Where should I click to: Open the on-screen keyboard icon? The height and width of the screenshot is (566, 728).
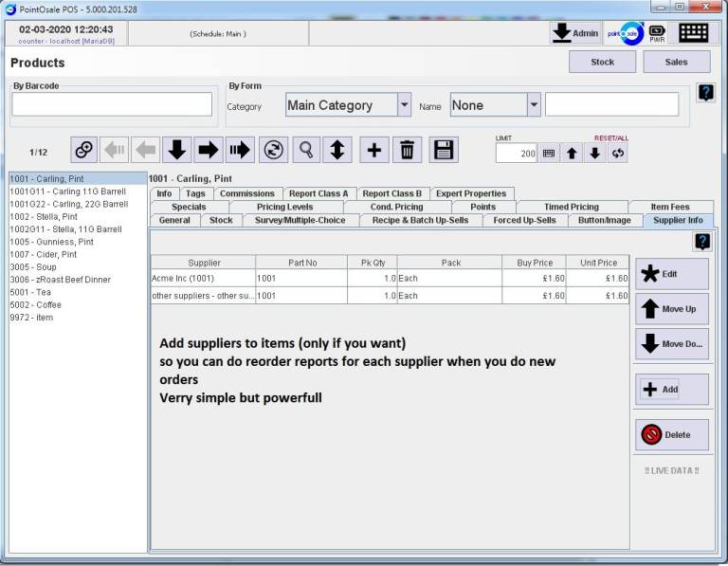tap(693, 33)
